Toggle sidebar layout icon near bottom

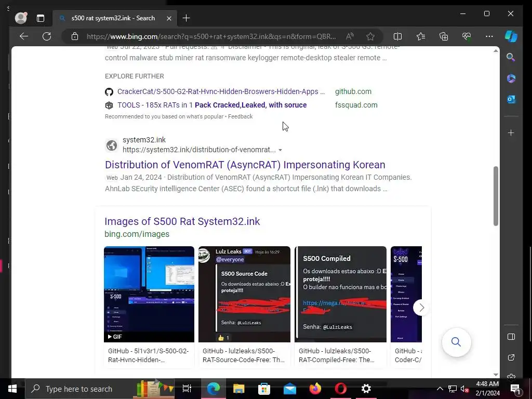(x=511, y=337)
